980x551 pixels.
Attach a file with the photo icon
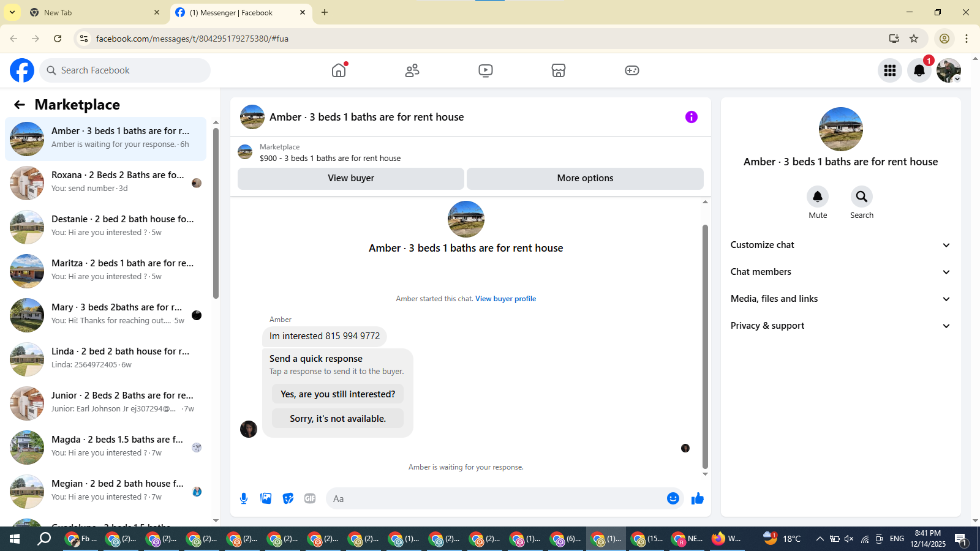[266, 498]
